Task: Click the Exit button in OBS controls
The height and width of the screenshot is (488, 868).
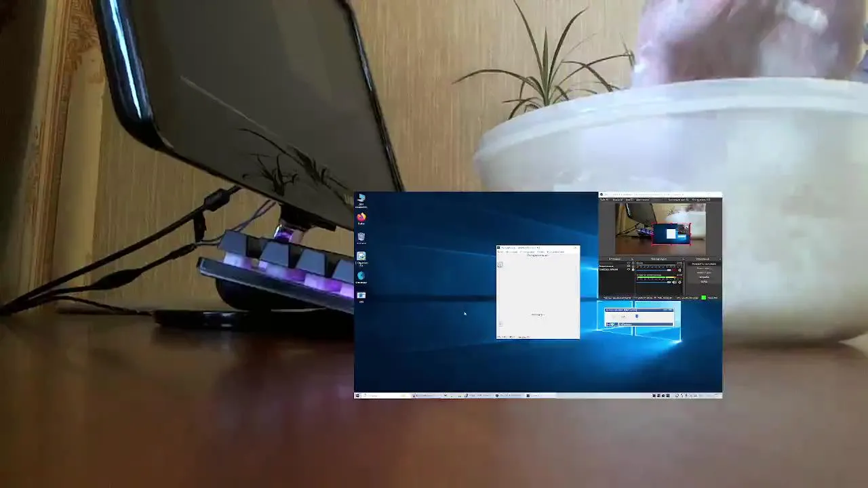Action: [x=704, y=282]
